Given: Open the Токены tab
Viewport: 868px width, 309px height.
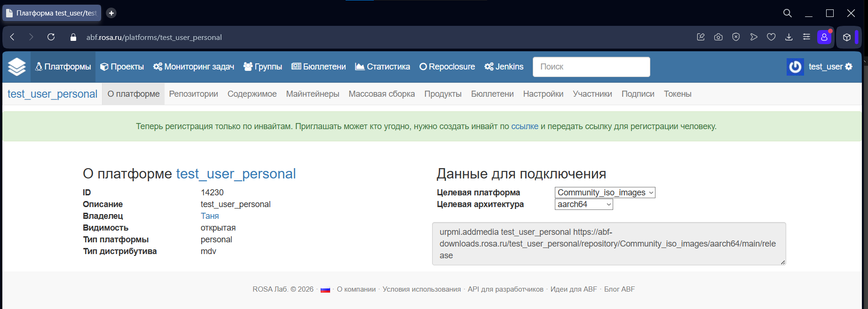Looking at the screenshot, I should [678, 94].
